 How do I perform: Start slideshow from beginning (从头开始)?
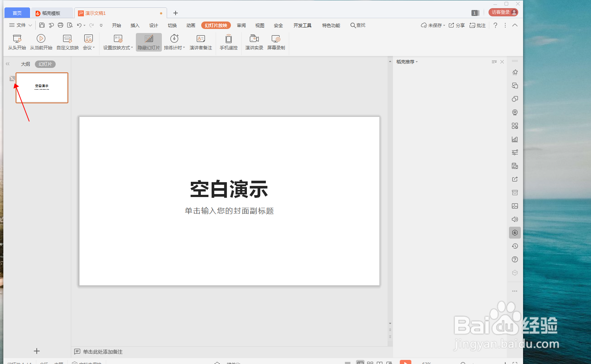[x=17, y=42]
